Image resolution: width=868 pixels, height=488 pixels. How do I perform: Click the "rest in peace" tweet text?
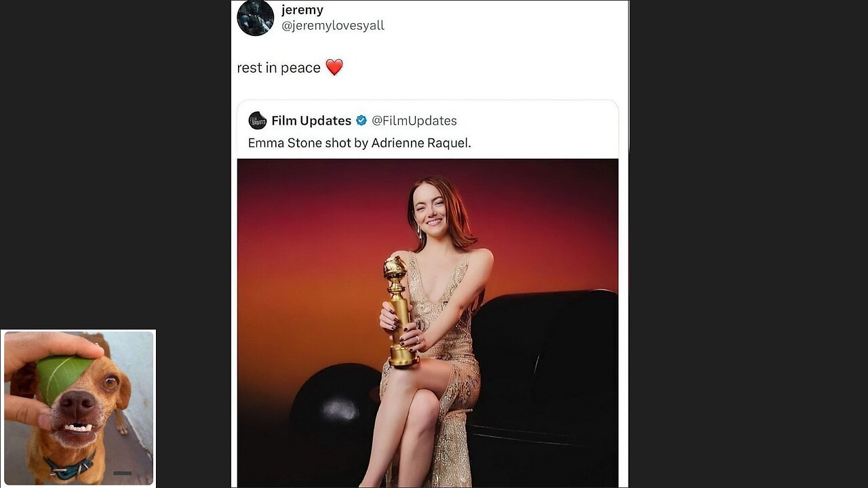pos(279,68)
